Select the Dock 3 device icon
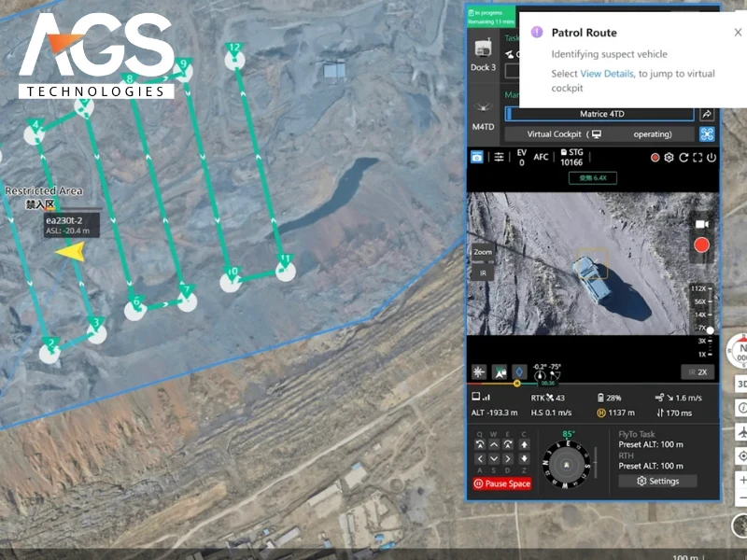This screenshot has height=560, width=747. click(483, 48)
